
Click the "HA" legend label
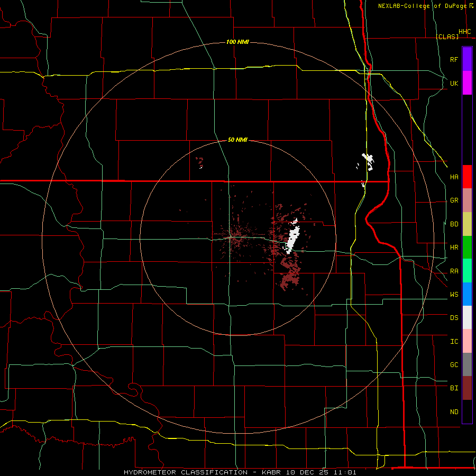tap(454, 177)
